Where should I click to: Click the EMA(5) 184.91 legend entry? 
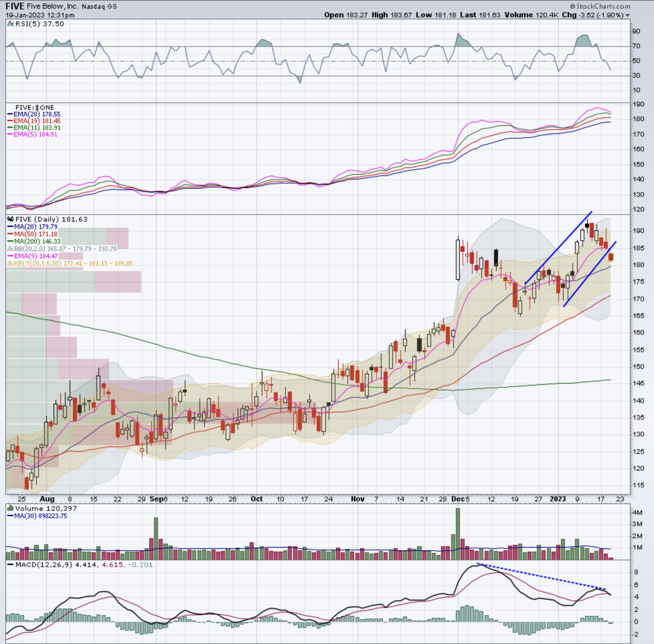point(32,134)
